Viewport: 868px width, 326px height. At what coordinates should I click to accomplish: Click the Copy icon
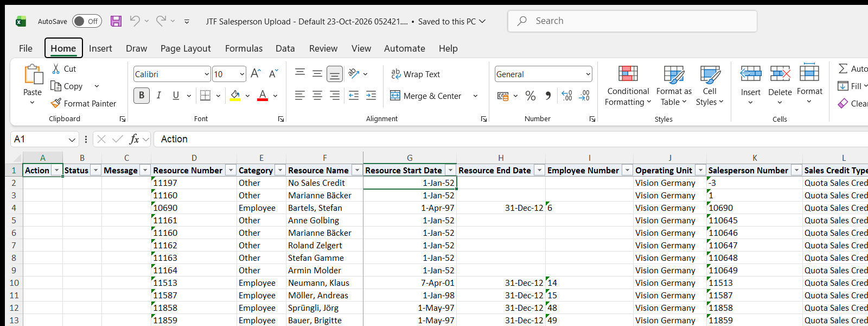coord(56,86)
